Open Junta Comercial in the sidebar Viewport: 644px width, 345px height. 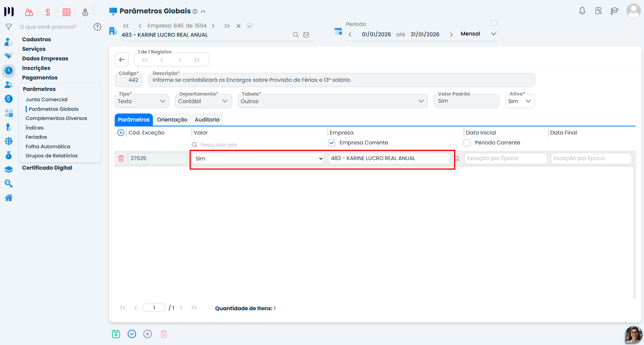coord(47,99)
